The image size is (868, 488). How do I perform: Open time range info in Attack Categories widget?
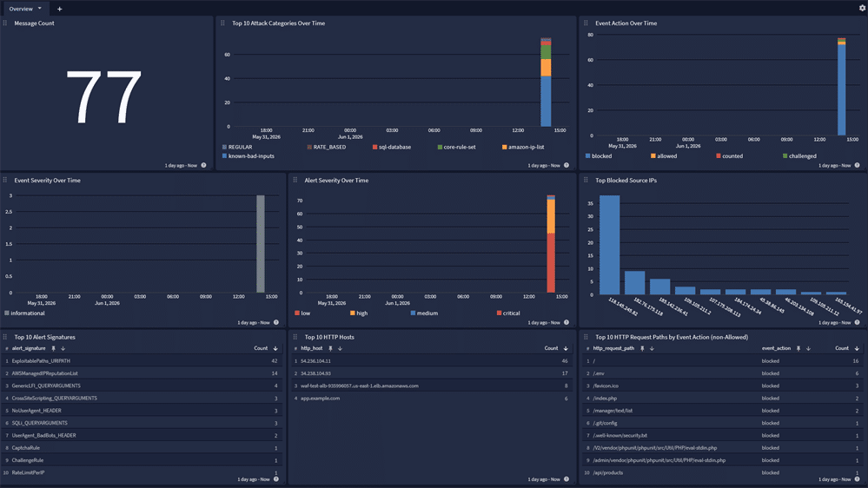567,166
